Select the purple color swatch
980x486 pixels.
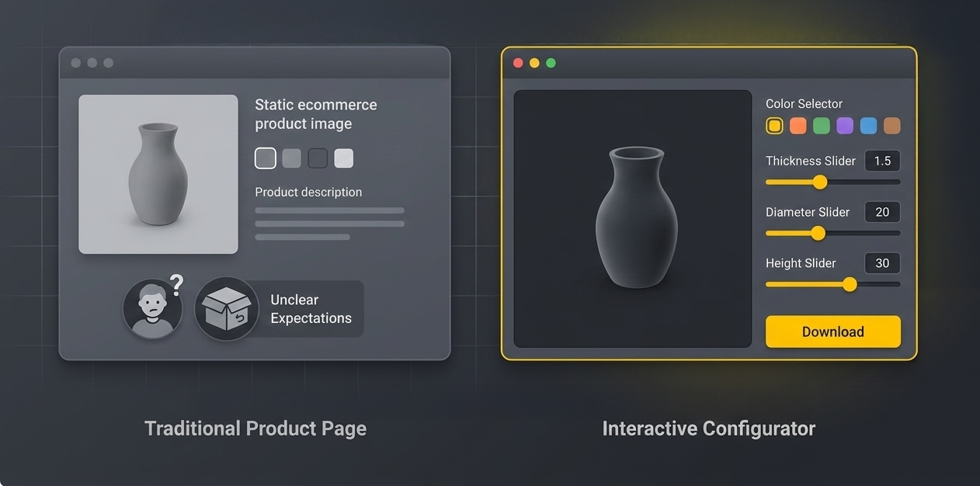point(845,126)
